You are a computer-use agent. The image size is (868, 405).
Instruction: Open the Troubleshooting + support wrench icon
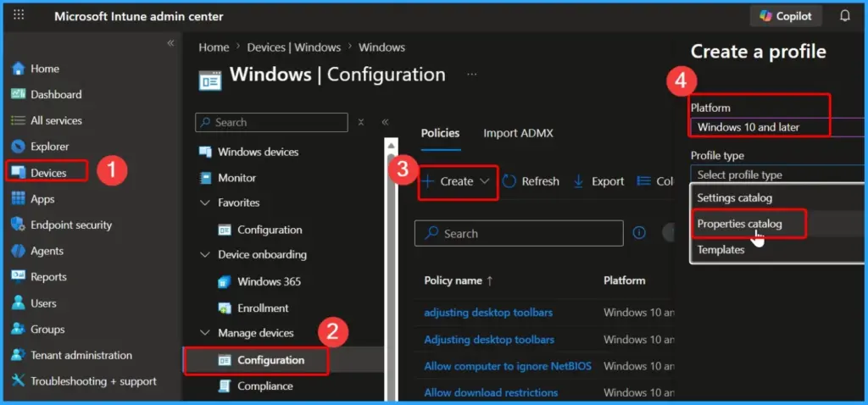click(x=19, y=381)
